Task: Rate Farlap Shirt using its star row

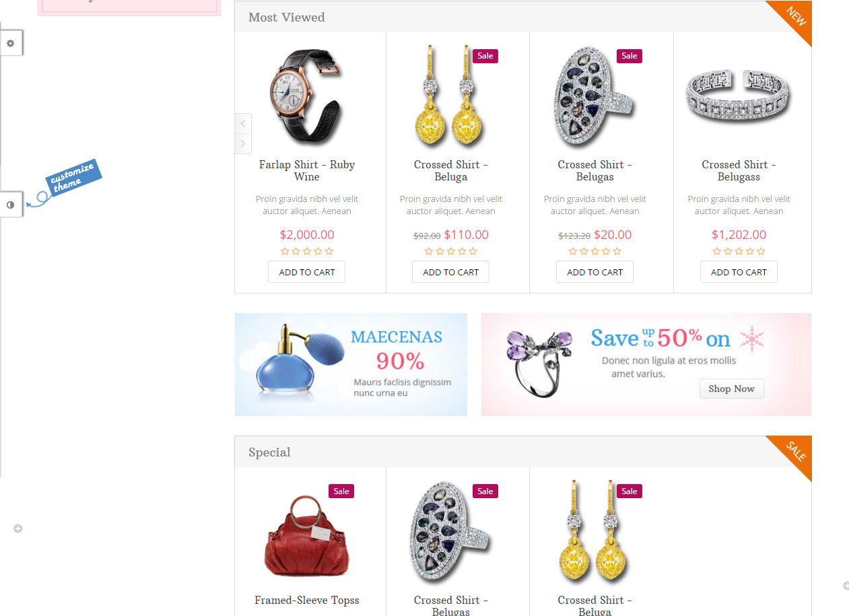Action: pos(307,251)
